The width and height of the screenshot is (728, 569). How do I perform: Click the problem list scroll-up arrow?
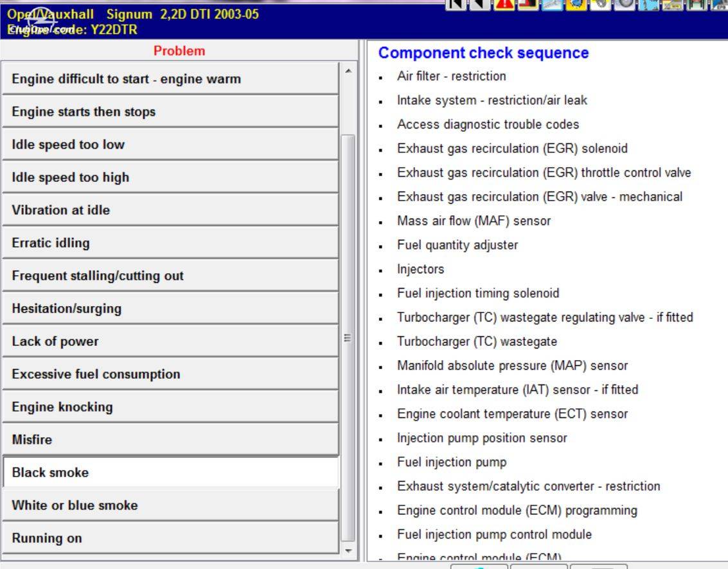coord(348,71)
